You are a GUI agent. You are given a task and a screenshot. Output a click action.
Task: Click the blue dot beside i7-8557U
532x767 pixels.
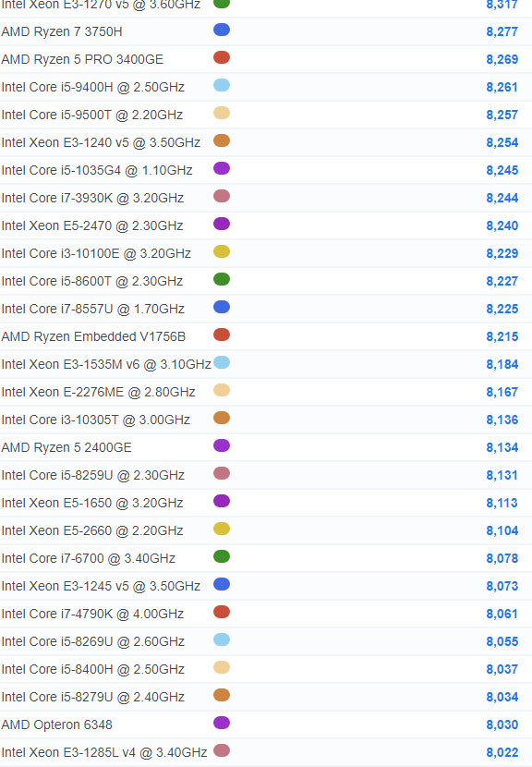point(222,307)
